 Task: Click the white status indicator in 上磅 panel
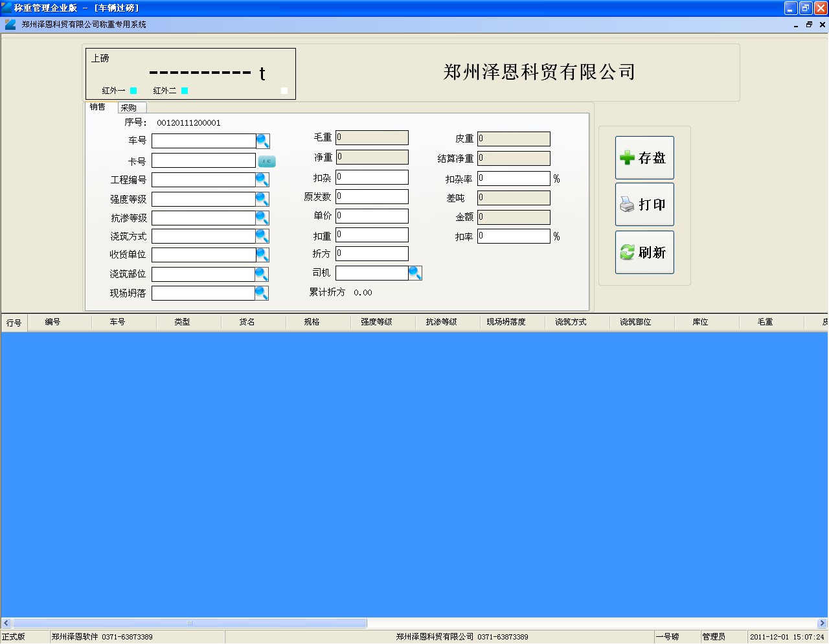click(x=284, y=91)
